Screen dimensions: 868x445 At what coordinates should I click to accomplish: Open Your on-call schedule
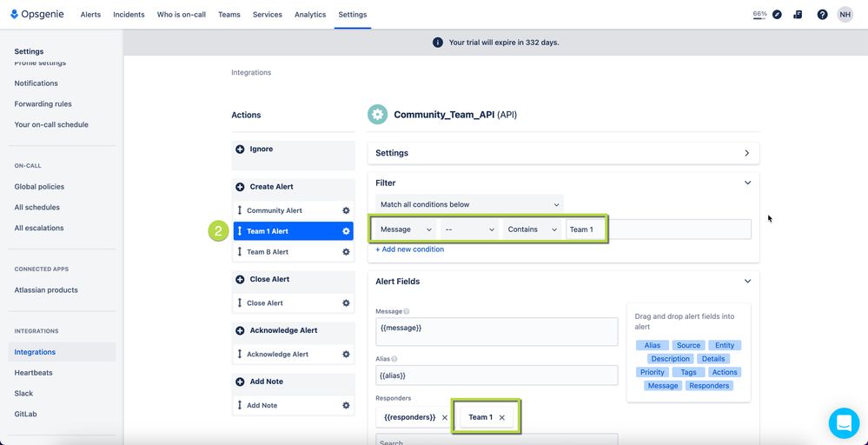pyautogui.click(x=51, y=124)
